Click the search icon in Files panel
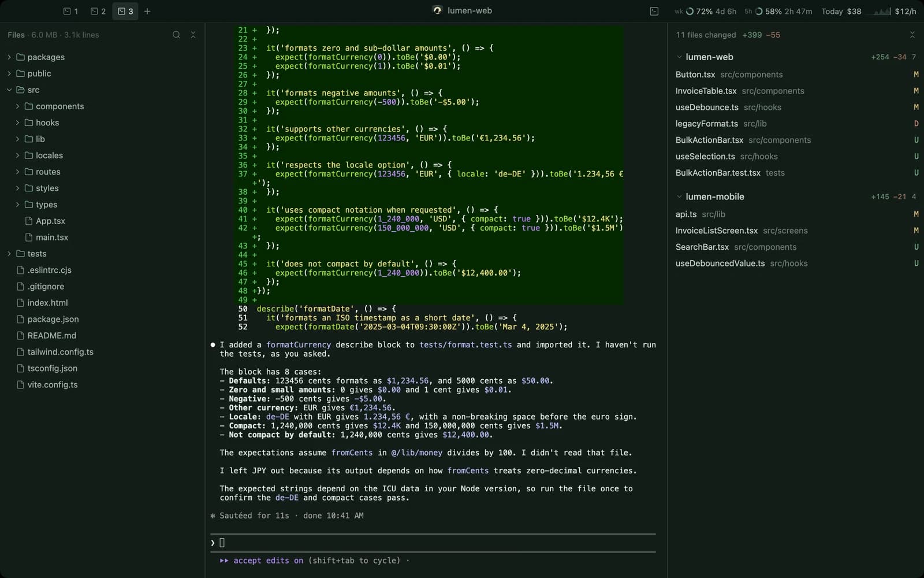Screen dimensions: 924x578 (x=176, y=35)
